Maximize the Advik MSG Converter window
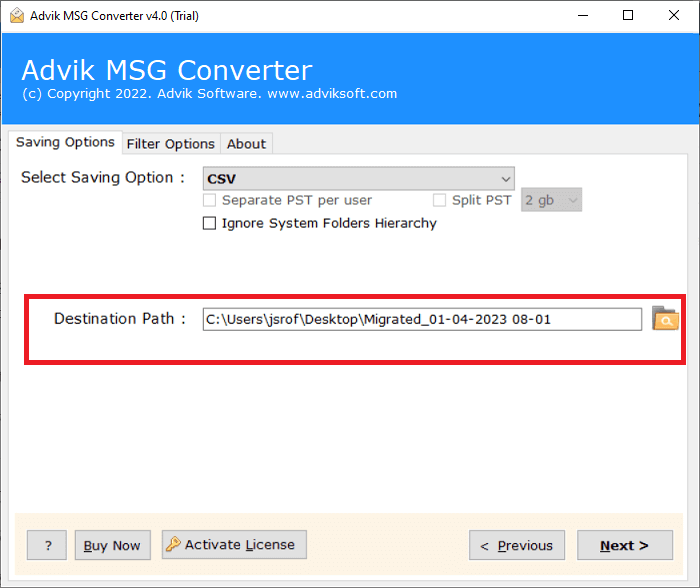The image size is (700, 588). [x=628, y=16]
